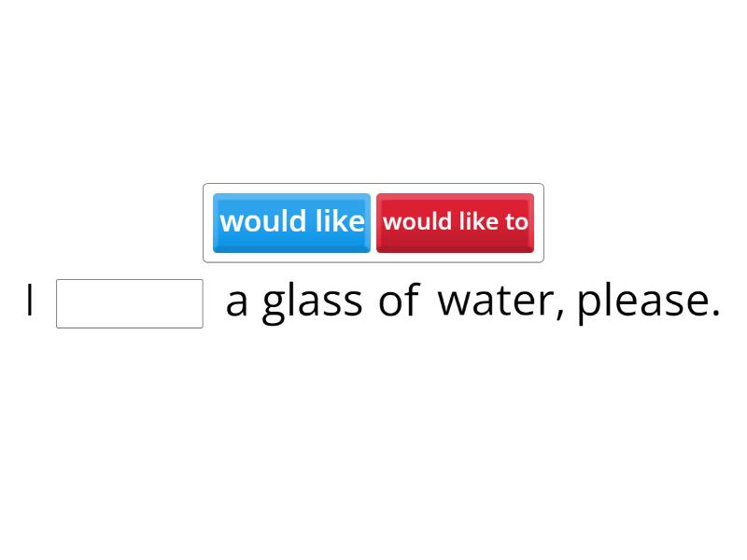
Task: Select the blue 'would like' answer button
Action: click(291, 221)
